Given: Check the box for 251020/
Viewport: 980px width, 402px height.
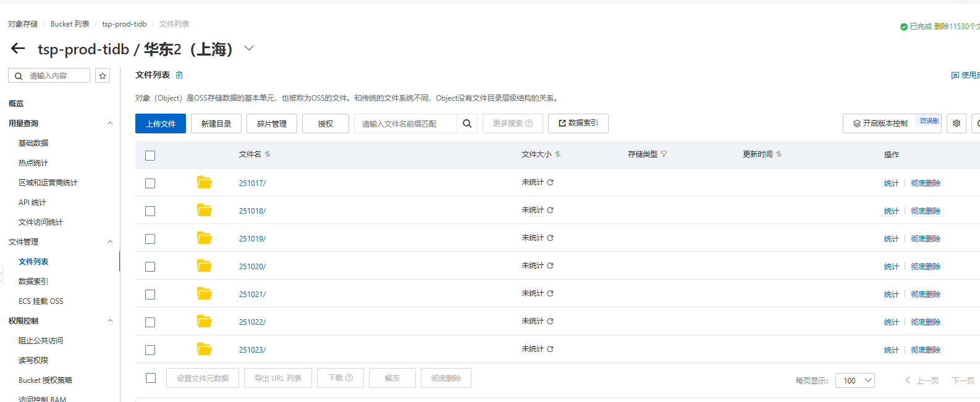Looking at the screenshot, I should pyautogui.click(x=150, y=267).
